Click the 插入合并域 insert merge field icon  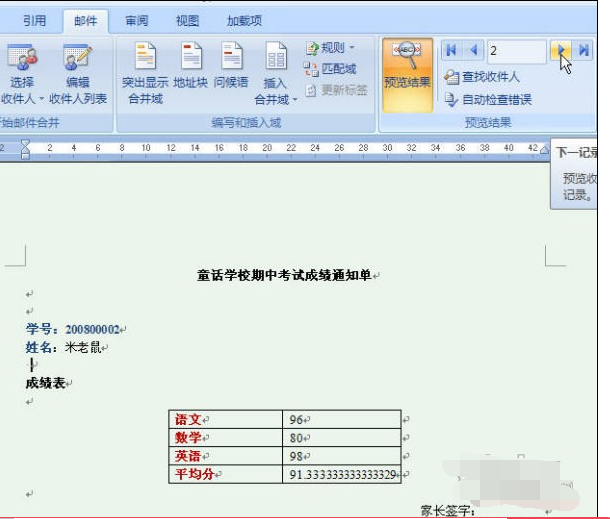(276, 56)
